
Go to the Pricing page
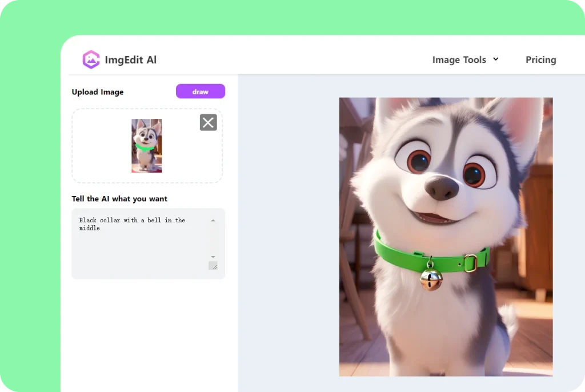click(540, 59)
